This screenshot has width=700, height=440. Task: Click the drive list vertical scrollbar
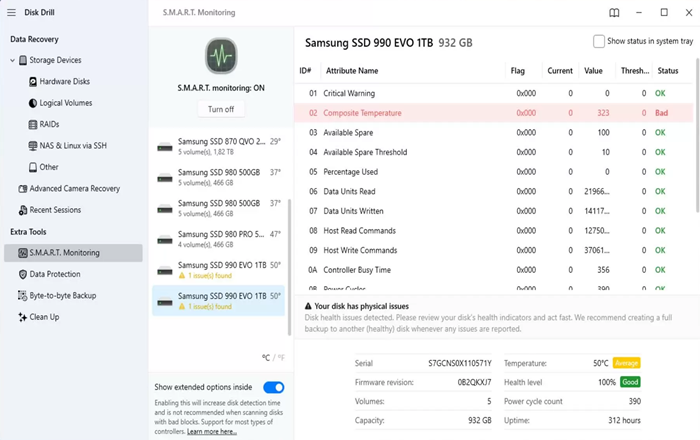(x=289, y=267)
